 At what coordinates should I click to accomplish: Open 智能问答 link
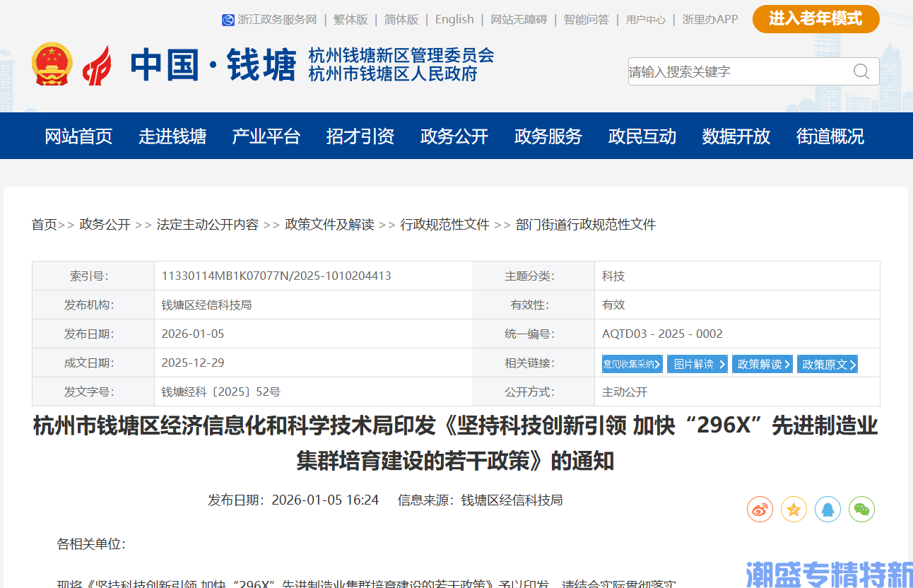tap(586, 20)
